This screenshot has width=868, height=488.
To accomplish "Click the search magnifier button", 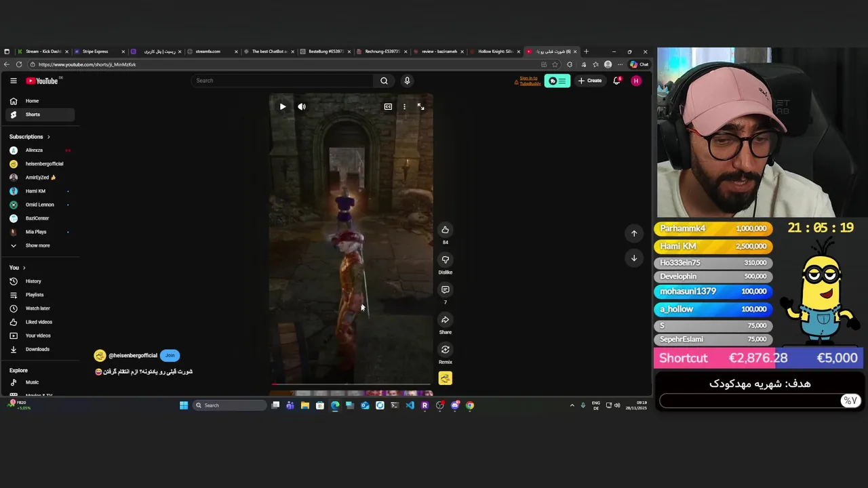I will (384, 81).
